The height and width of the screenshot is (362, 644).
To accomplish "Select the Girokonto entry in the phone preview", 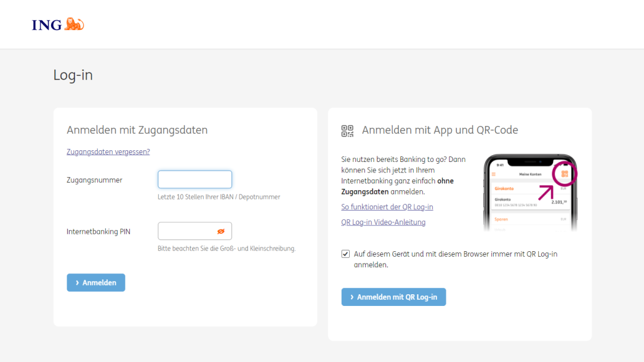I will coord(504,188).
